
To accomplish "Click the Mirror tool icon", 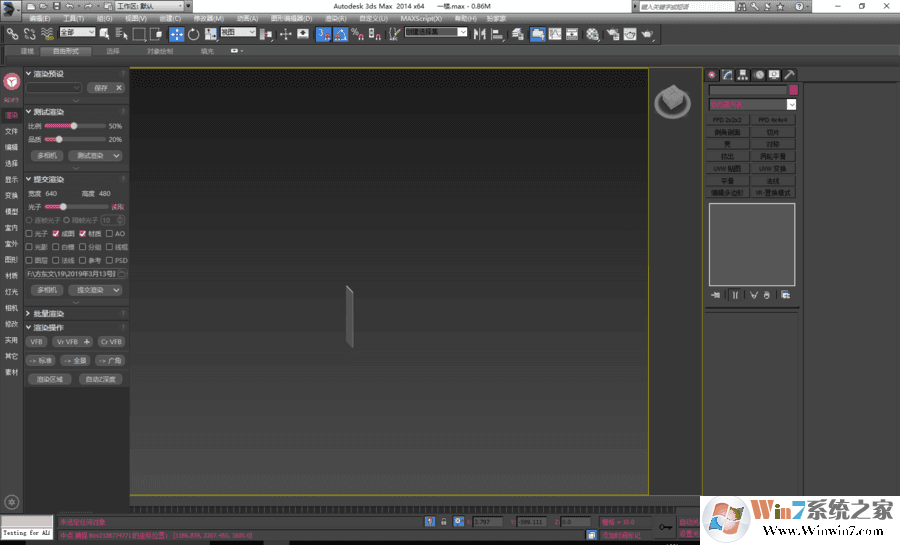I will 479,34.
